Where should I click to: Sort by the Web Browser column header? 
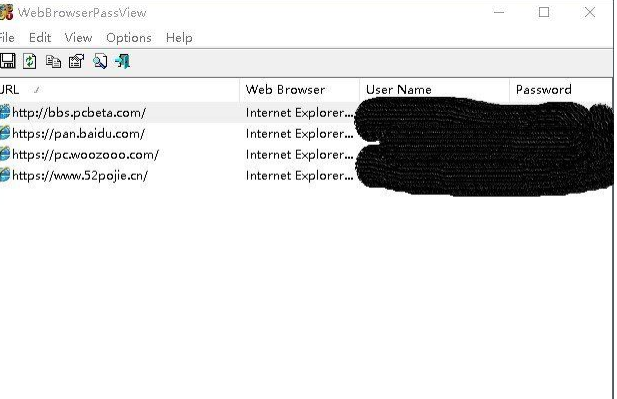(x=299, y=90)
